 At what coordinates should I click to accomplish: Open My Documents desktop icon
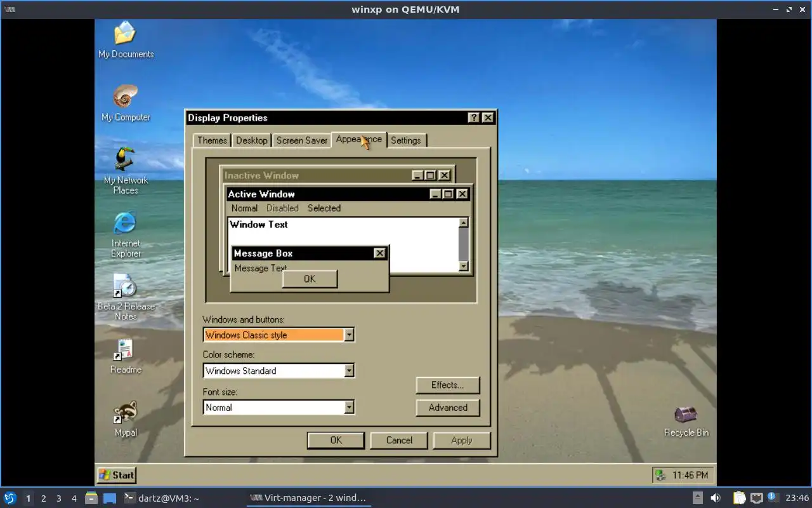(126, 39)
